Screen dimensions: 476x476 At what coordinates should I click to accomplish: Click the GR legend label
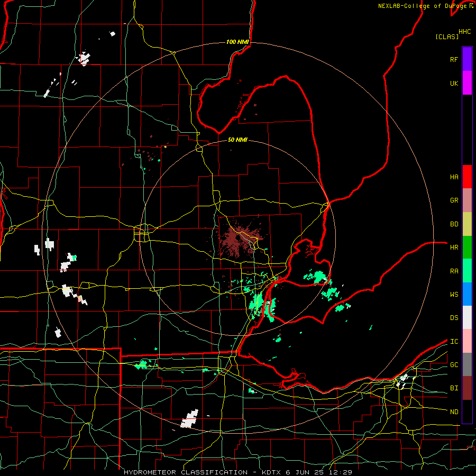pyautogui.click(x=454, y=200)
